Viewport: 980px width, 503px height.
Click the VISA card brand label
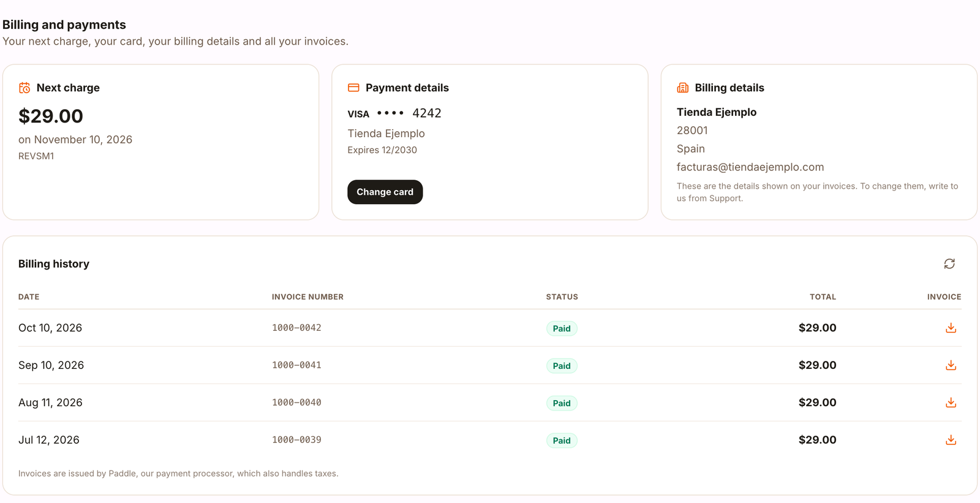tap(358, 114)
